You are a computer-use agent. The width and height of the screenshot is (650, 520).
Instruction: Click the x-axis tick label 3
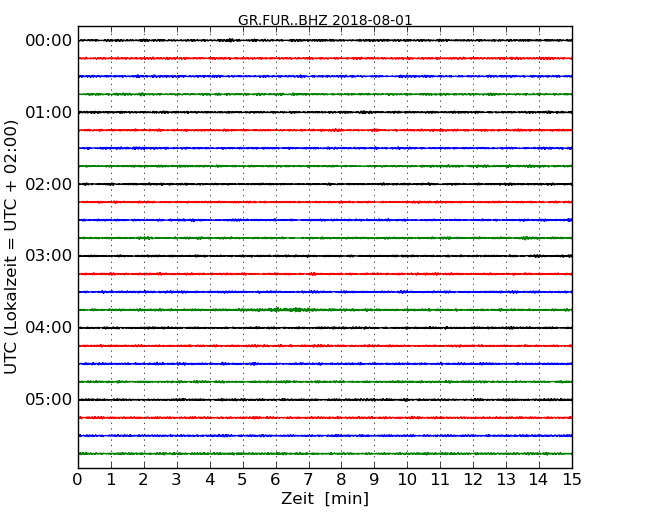[177, 479]
